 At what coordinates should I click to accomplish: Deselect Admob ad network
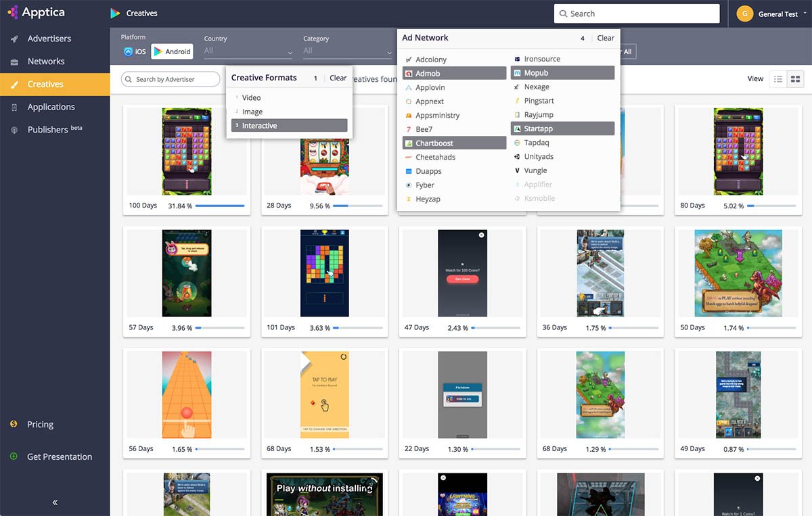click(454, 73)
